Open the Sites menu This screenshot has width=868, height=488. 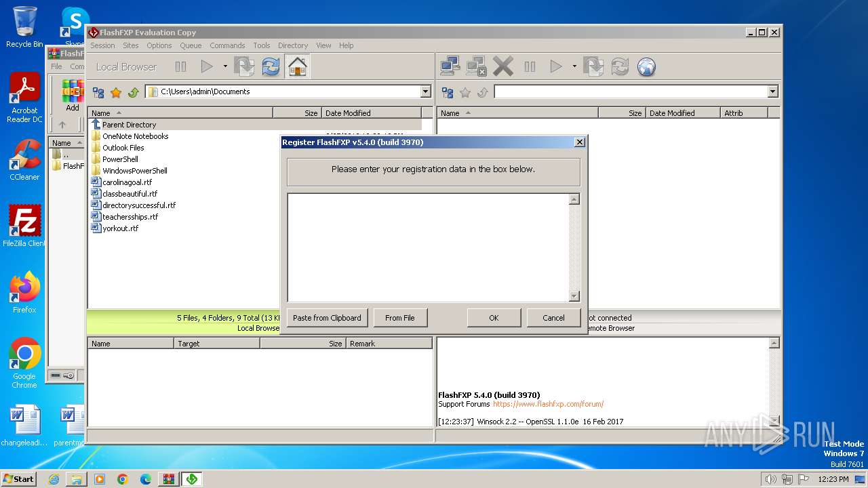tap(131, 45)
